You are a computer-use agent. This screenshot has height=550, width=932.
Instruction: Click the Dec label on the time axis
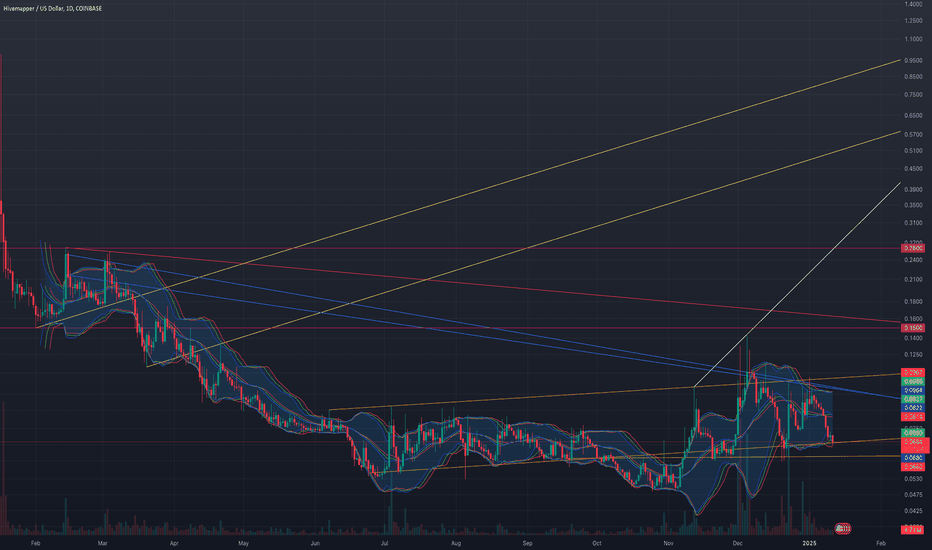(738, 543)
